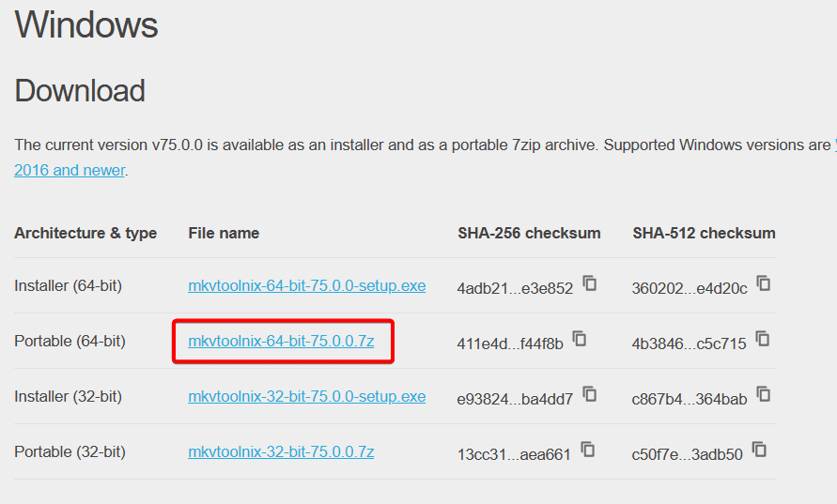Copy SHA-512 checksum for 64-bit portable
The width and height of the screenshot is (837, 504).
point(763,339)
